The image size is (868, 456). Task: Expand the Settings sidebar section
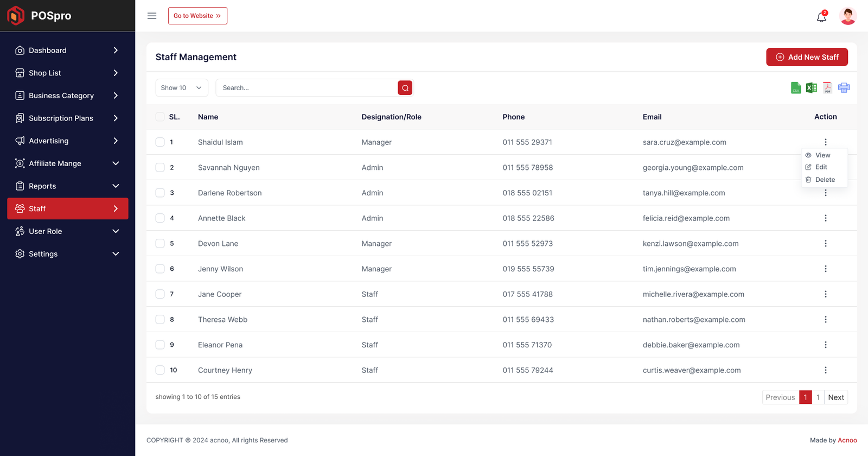(67, 254)
